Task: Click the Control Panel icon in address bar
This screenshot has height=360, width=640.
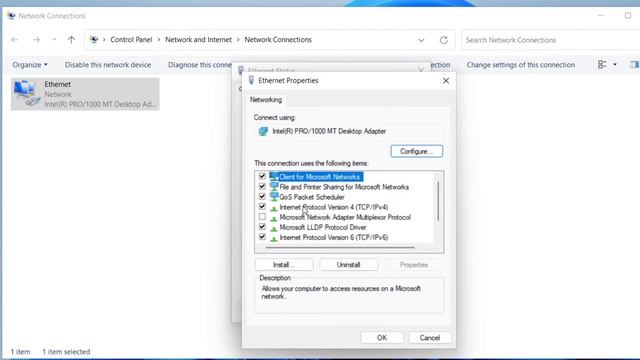Action: coord(94,40)
